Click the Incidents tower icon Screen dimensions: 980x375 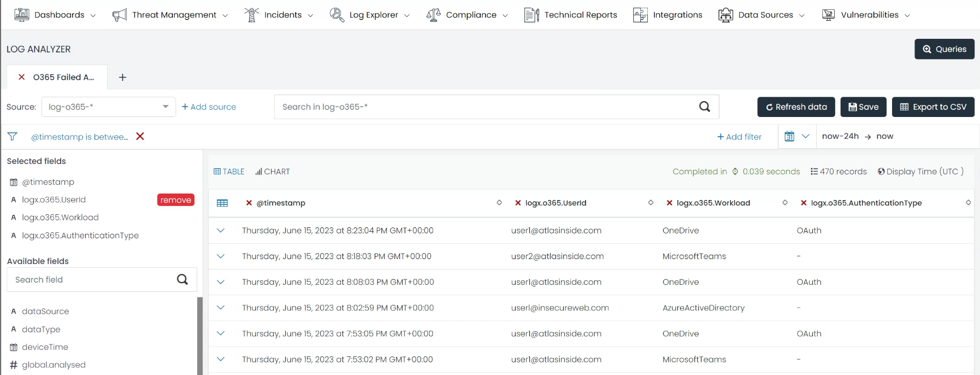[251, 15]
